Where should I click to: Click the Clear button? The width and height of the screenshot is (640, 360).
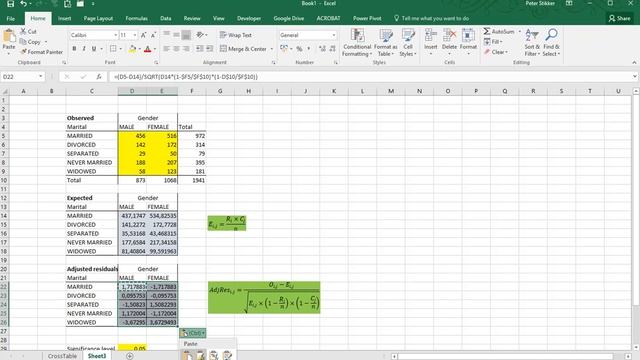[496, 52]
